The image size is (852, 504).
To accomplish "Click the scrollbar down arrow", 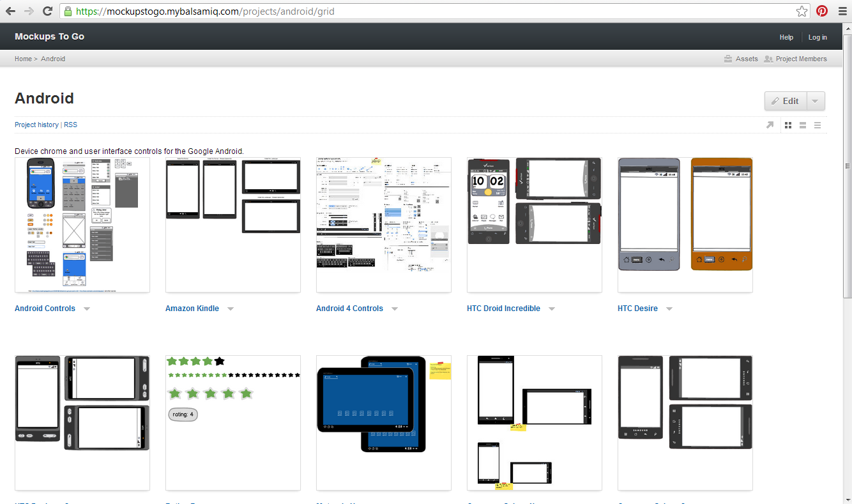I will point(847,499).
